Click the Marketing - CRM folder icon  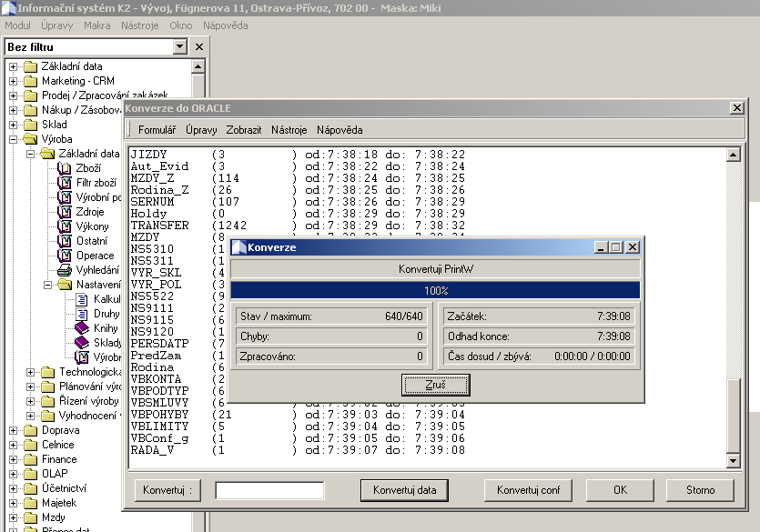tap(31, 81)
